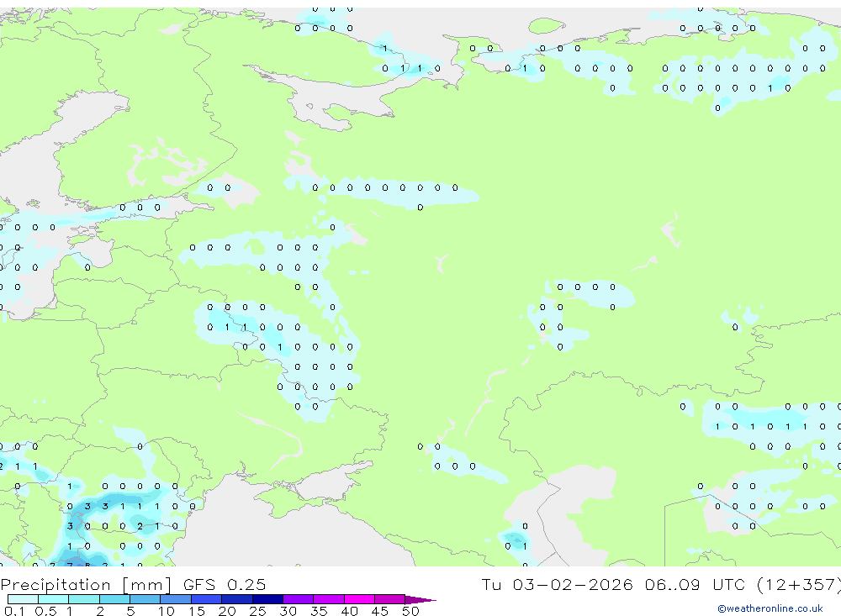Click the 'Precipitation [mm]' title text
Image resolution: width=841 pixels, height=616 pixels.
coord(87,584)
